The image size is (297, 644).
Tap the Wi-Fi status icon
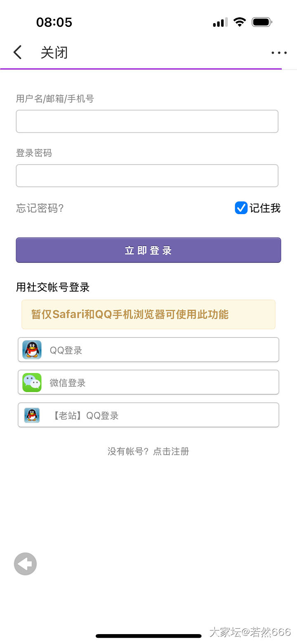pyautogui.click(x=239, y=22)
